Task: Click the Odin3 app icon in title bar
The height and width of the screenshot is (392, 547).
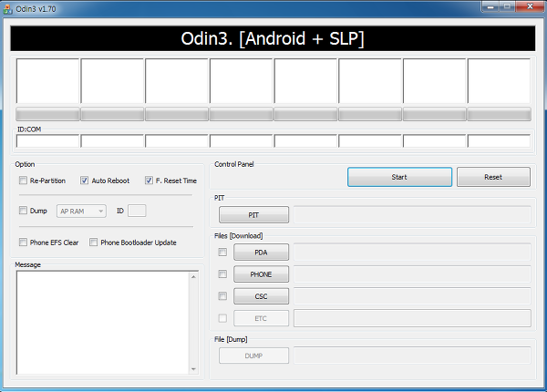Action: pos(7,9)
